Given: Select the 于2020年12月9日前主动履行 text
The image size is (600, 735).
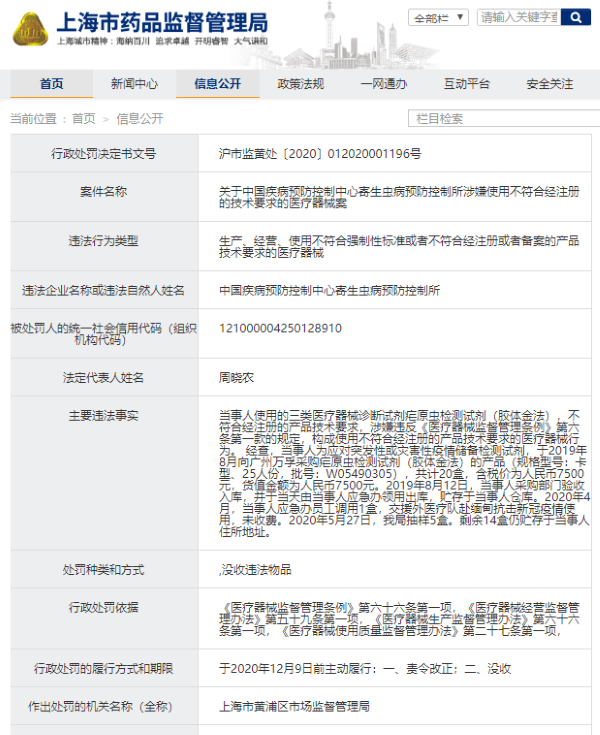Looking at the screenshot, I should click(x=295, y=669).
